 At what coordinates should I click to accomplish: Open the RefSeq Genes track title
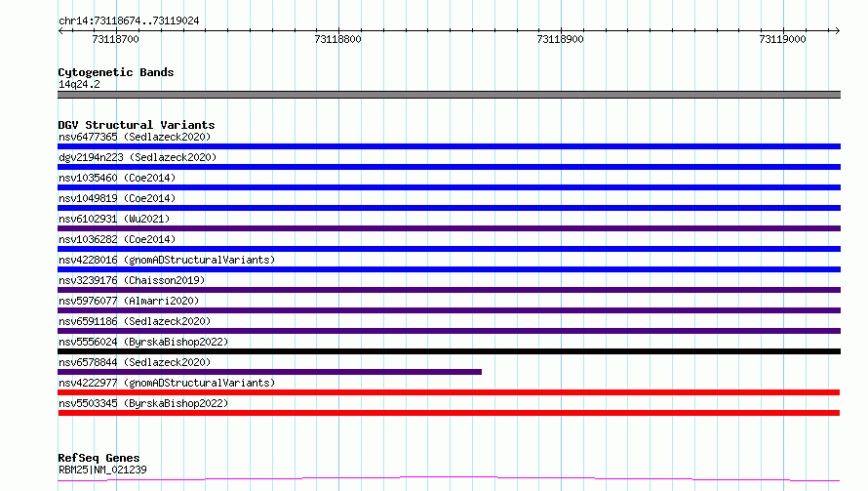pos(99,458)
